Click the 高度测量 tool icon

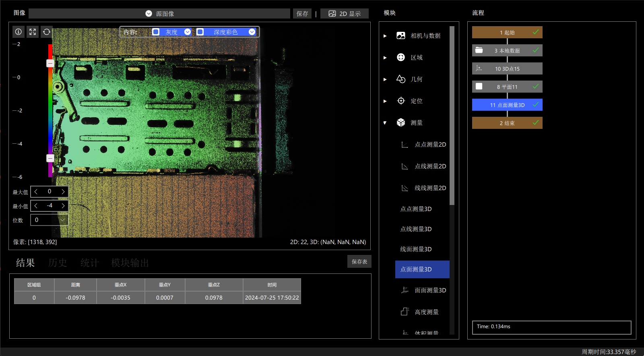coord(405,312)
